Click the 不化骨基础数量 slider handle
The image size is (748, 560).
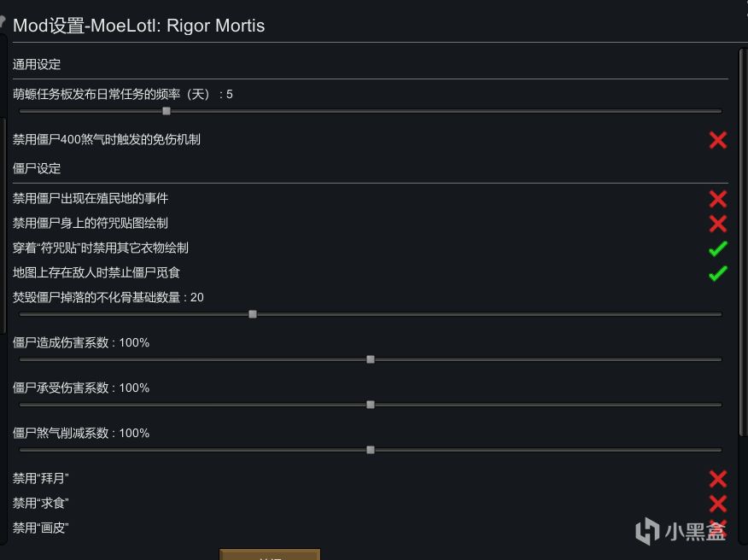(253, 314)
